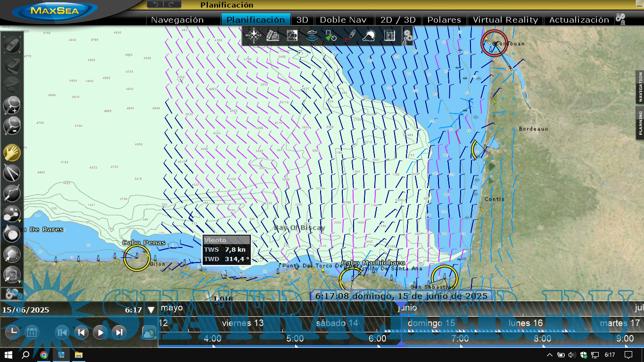
Task: Click the compass rose icon in top toolbar
Action: click(254, 36)
